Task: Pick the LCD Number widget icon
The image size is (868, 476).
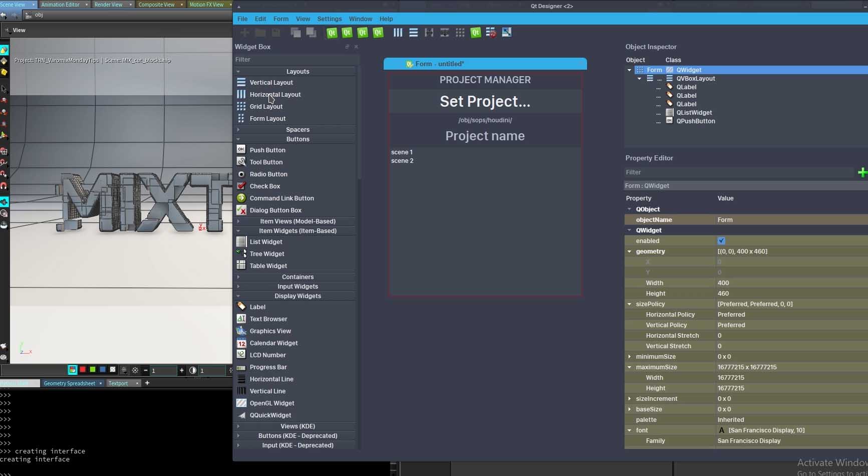Action: click(241, 355)
